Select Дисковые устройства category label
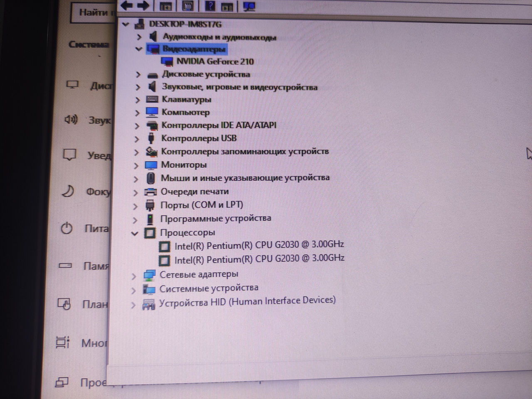This screenshot has height=399, width=532. click(206, 74)
